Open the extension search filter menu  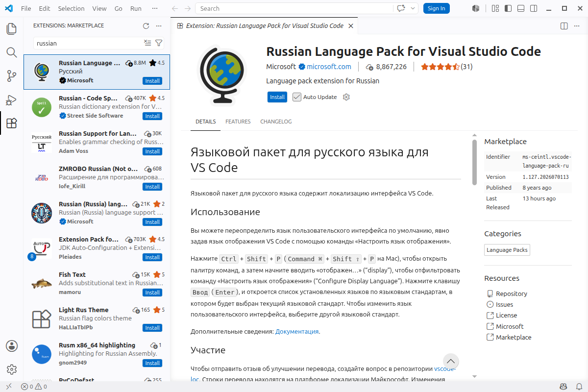(x=159, y=43)
